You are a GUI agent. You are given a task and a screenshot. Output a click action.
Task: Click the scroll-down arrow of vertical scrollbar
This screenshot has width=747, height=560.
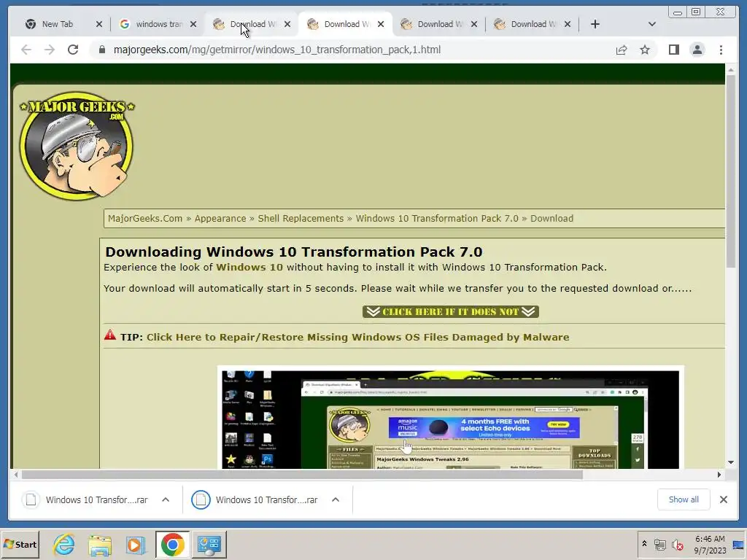point(731,462)
